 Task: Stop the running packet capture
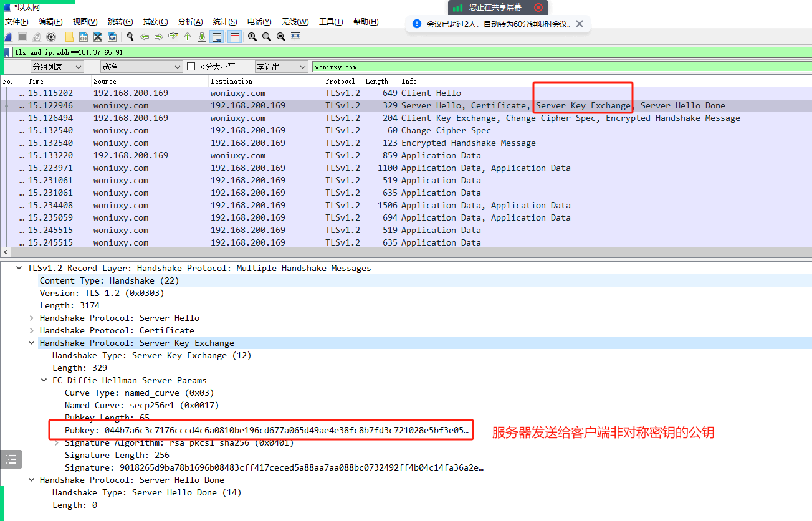pos(22,37)
